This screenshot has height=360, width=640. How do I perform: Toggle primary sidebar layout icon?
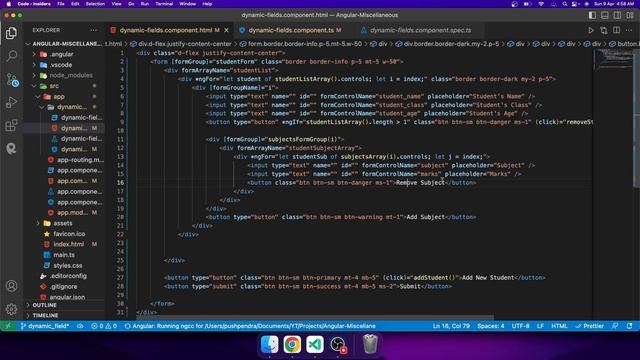(592, 15)
